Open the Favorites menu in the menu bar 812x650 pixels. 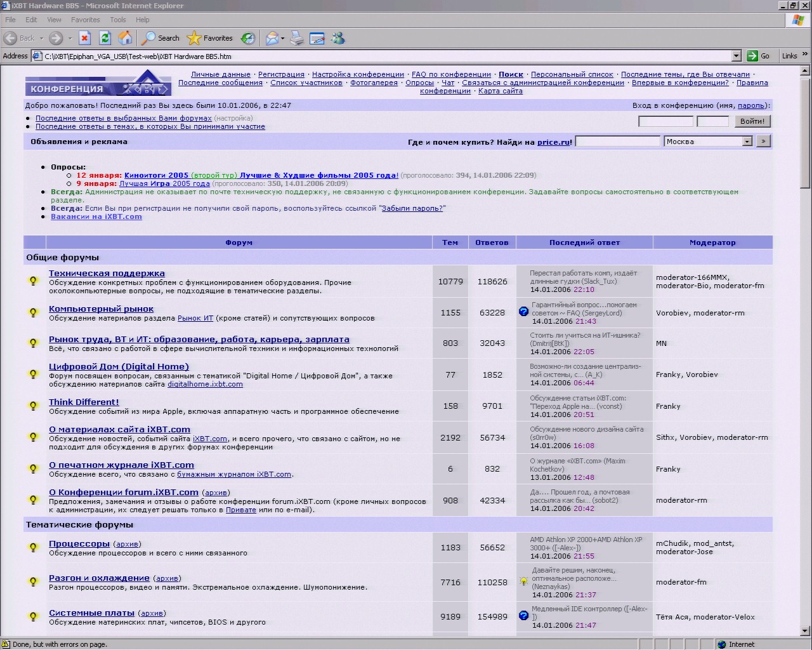85,20
